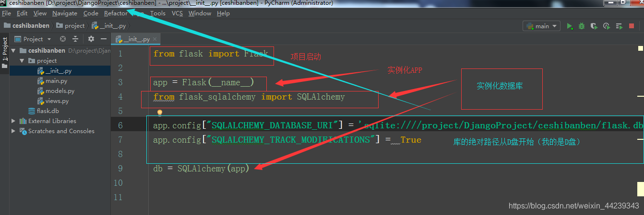Click the PyCharm icon in title bar

[x=3, y=3]
